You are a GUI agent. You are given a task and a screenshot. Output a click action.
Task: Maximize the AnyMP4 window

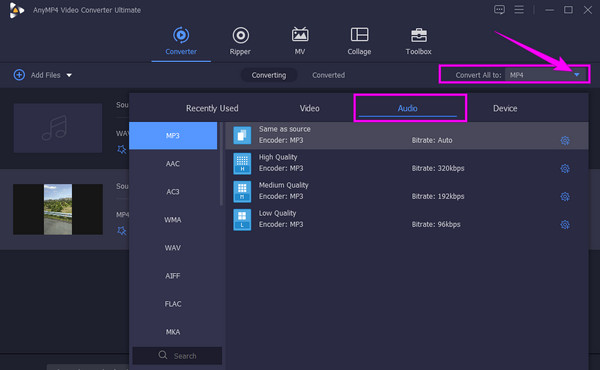pyautogui.click(x=568, y=10)
